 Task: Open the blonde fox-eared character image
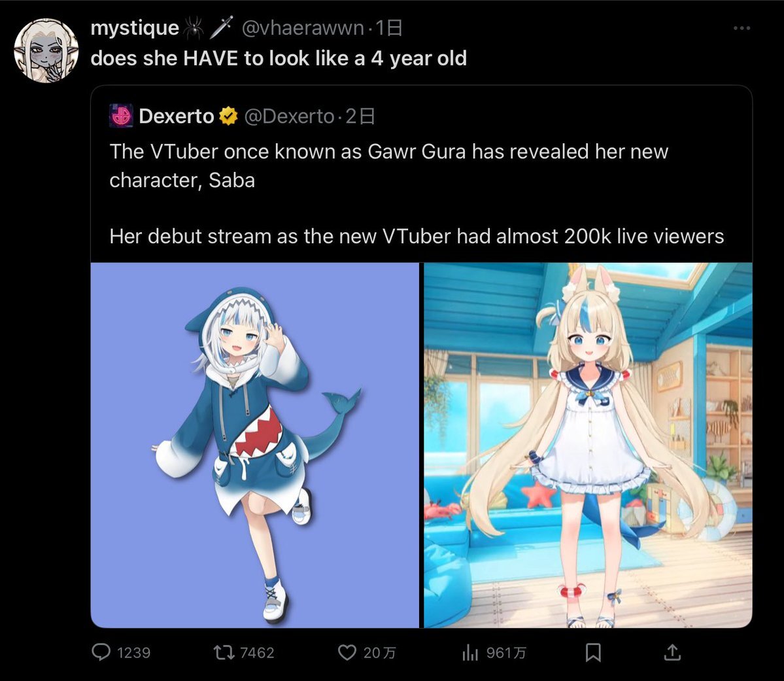588,445
